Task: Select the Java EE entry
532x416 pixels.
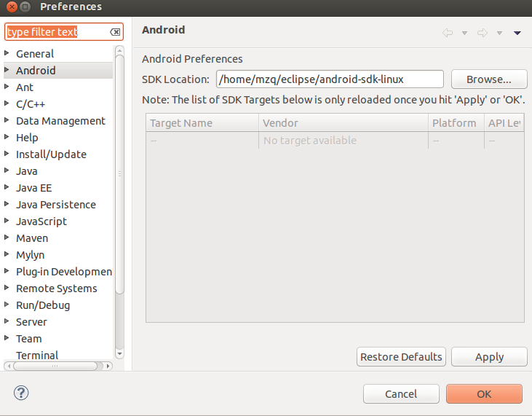Action: [34, 188]
